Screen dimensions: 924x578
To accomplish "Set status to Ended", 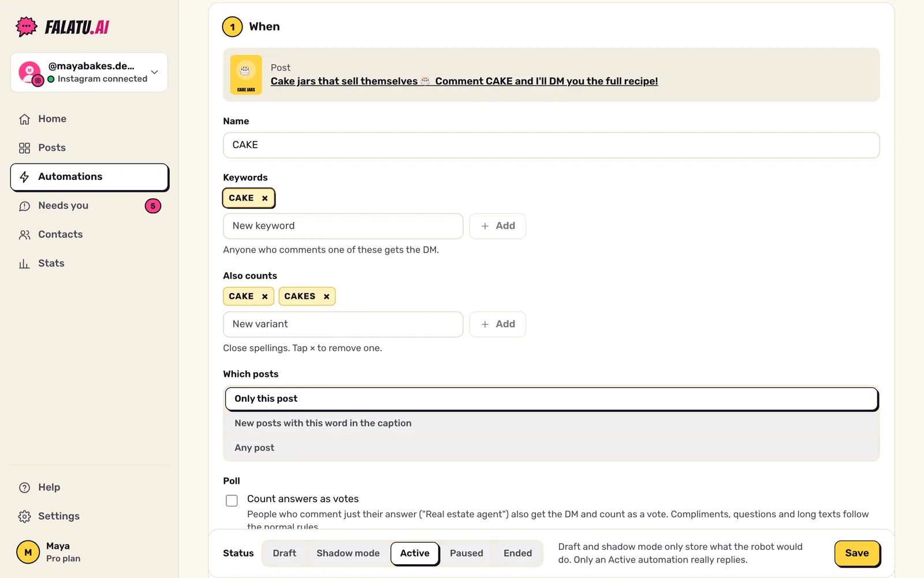I will tap(518, 554).
